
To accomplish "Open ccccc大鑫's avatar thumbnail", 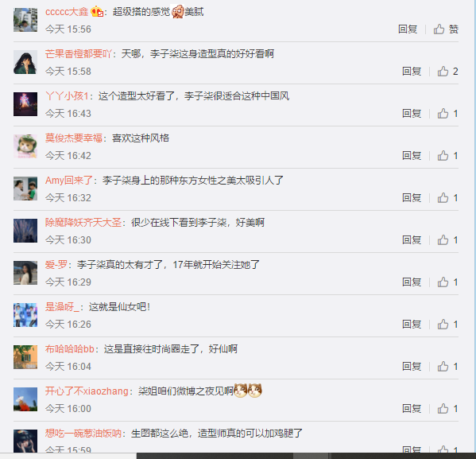I will coord(25,20).
